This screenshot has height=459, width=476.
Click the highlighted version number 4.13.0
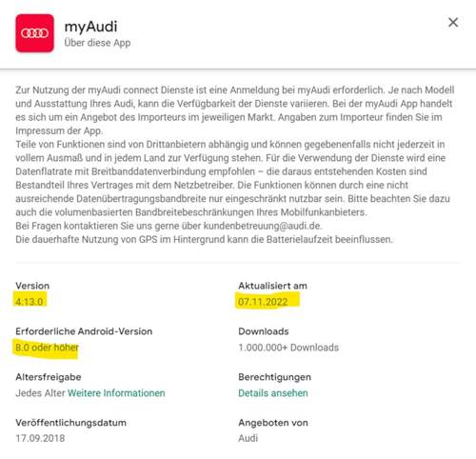(x=30, y=302)
